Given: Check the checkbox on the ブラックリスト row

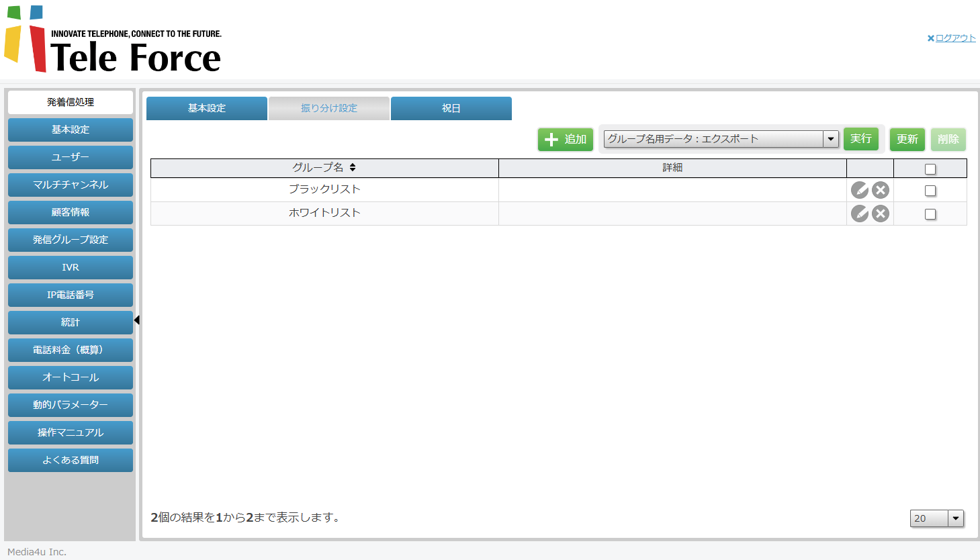Looking at the screenshot, I should tap(930, 191).
